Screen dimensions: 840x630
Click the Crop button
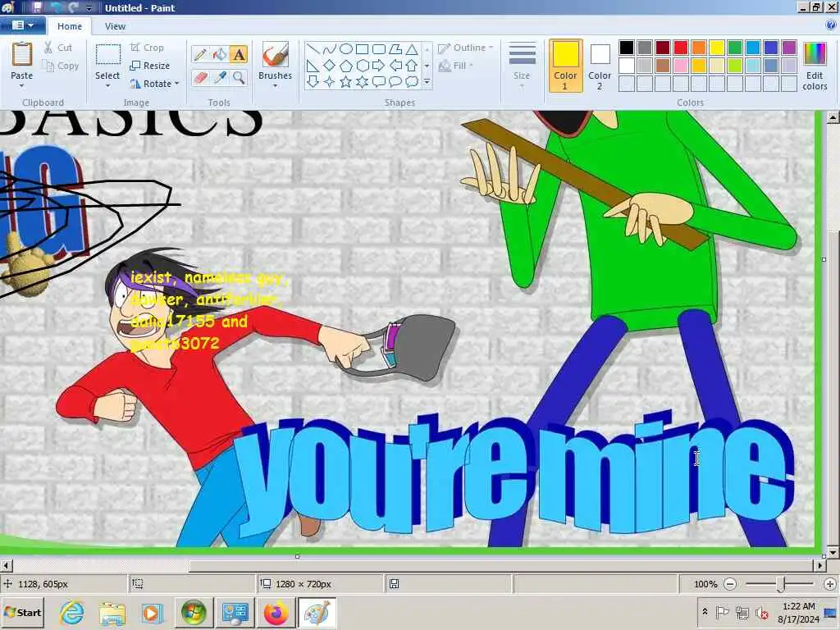point(147,48)
